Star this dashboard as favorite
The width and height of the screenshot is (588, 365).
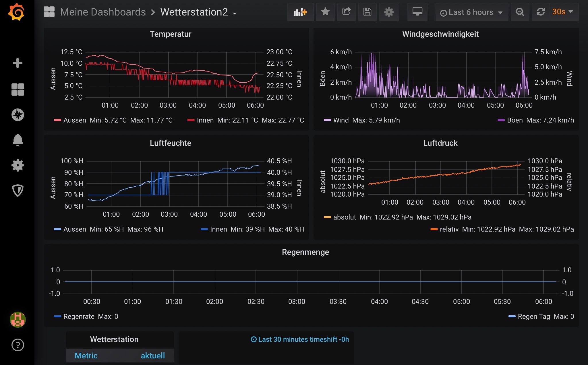(325, 12)
